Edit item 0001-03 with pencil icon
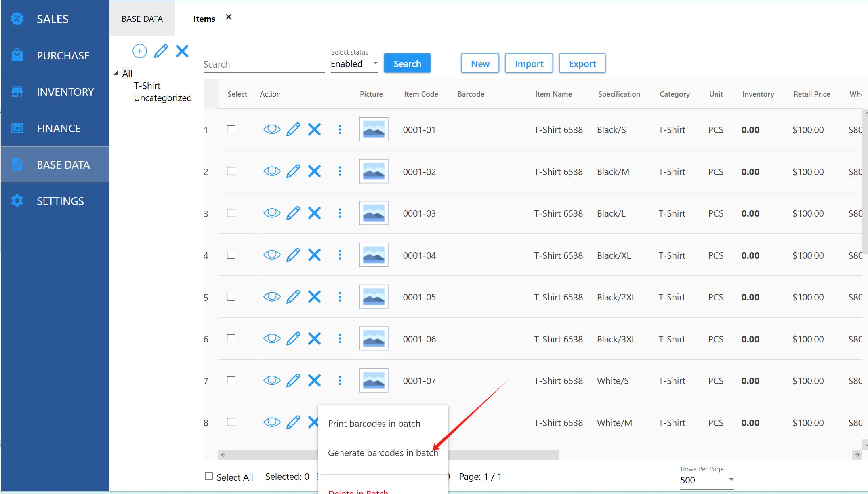Viewport: 868px width, 494px height. [x=293, y=213]
